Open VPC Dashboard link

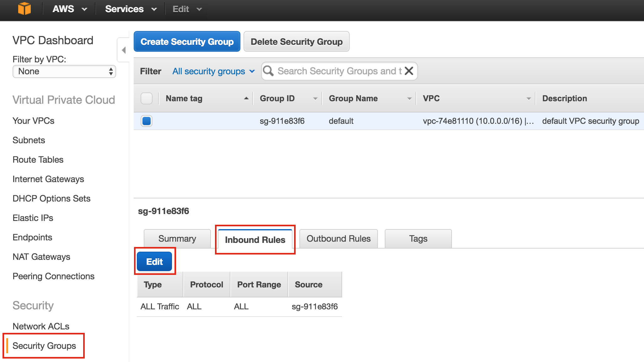coord(53,40)
